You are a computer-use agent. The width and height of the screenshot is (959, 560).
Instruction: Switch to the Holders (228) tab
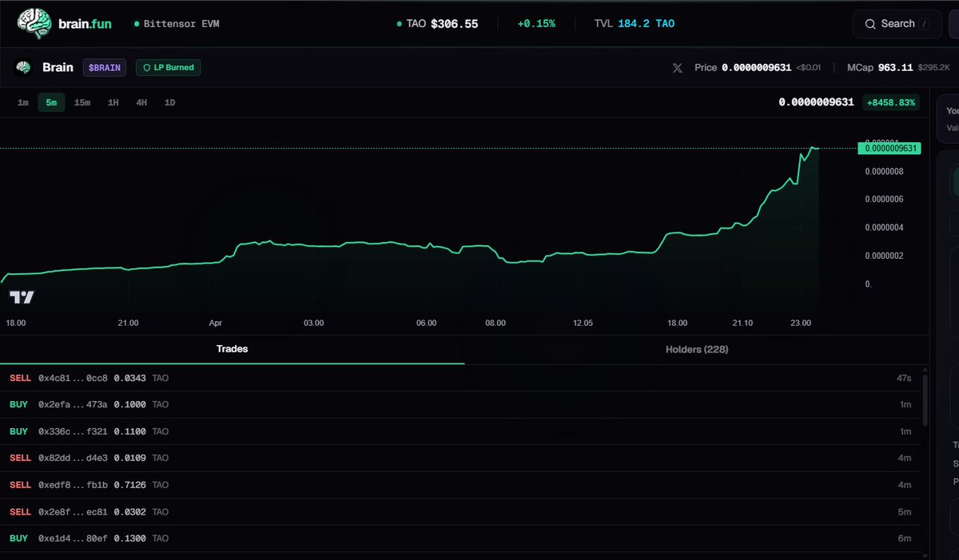click(x=697, y=349)
